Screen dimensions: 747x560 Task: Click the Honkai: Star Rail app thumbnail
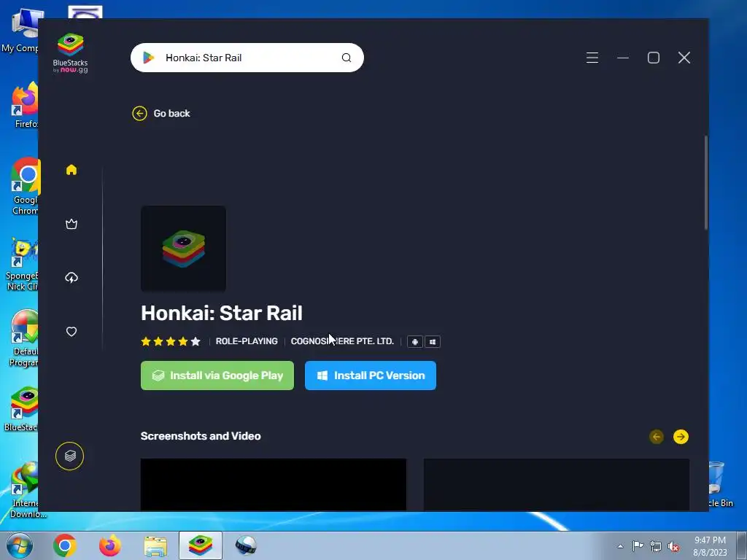pyautogui.click(x=183, y=249)
